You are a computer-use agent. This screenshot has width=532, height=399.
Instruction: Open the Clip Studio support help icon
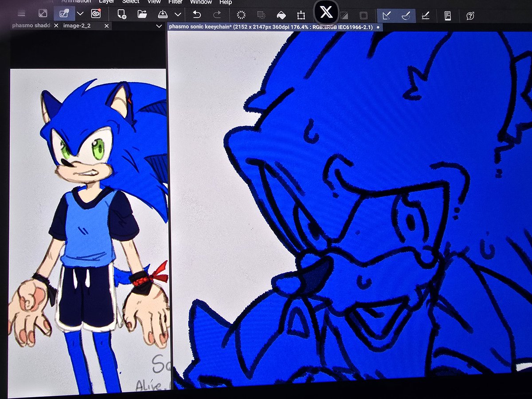pos(470,16)
